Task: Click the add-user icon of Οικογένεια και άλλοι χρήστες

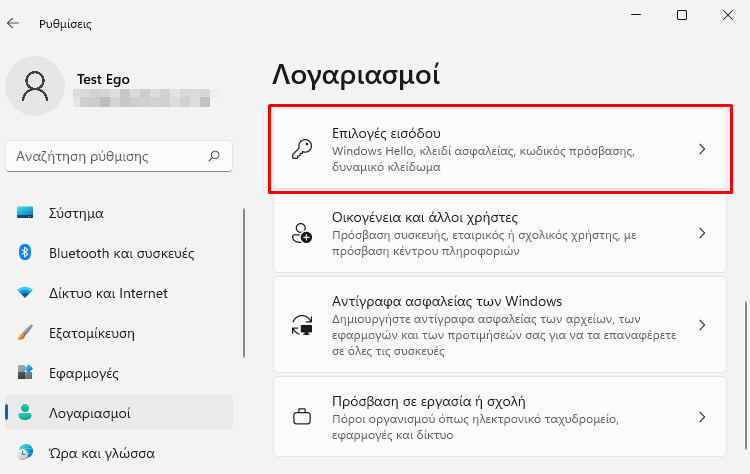Action: pyautogui.click(x=302, y=233)
